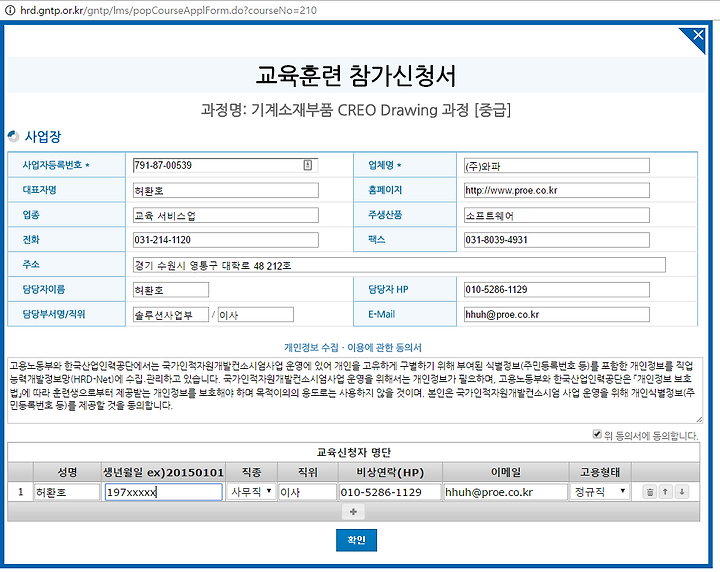Click the 사업자등록번호 label
The width and height of the screenshot is (720, 572).
pyautogui.click(x=56, y=165)
